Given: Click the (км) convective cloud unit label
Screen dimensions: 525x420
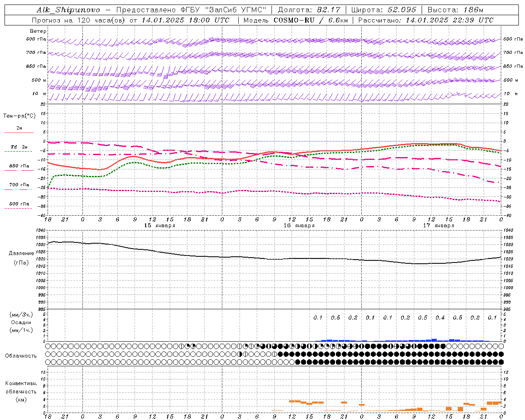Looking at the screenshot, I should [x=21, y=399].
